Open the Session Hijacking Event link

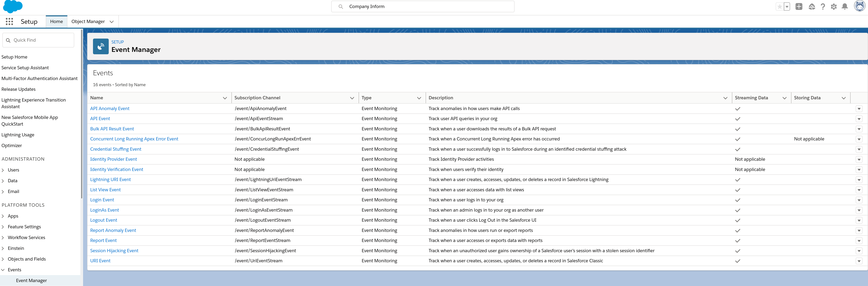pyautogui.click(x=114, y=251)
